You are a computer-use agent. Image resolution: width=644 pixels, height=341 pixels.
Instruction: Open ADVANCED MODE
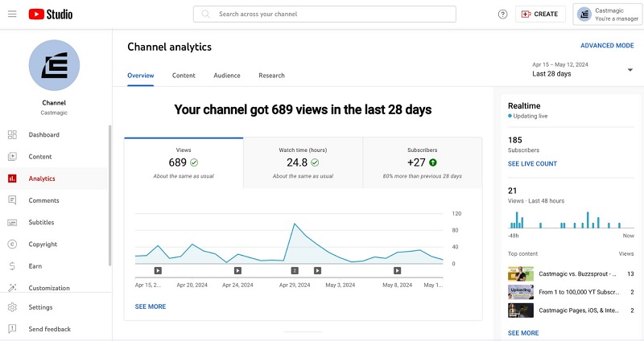(607, 46)
